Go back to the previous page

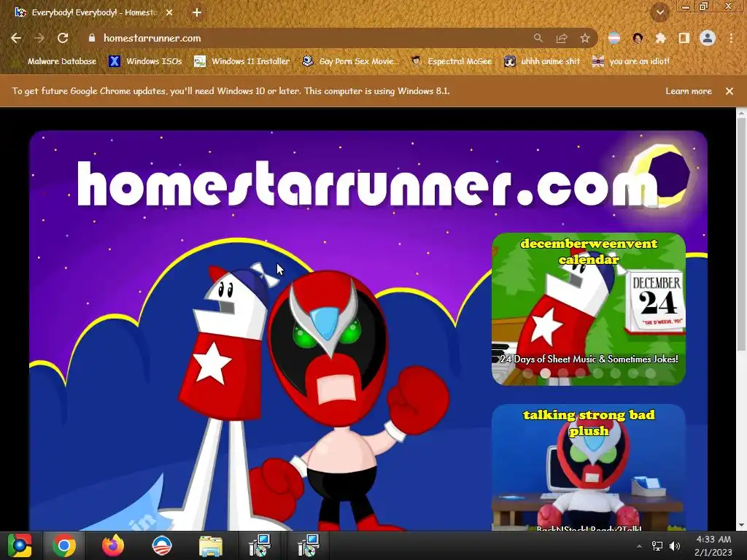pyautogui.click(x=16, y=38)
